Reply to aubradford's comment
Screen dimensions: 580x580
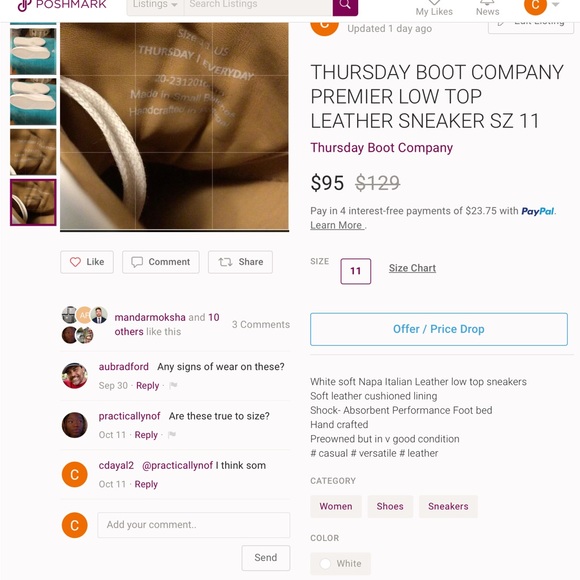click(x=147, y=385)
